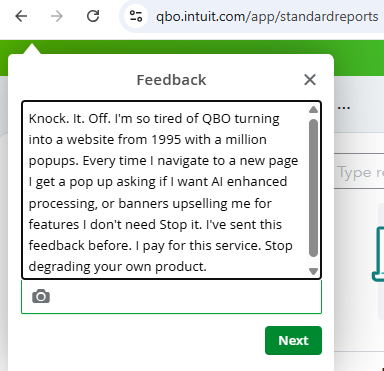Attach a screenshot using the camera icon

click(x=41, y=296)
